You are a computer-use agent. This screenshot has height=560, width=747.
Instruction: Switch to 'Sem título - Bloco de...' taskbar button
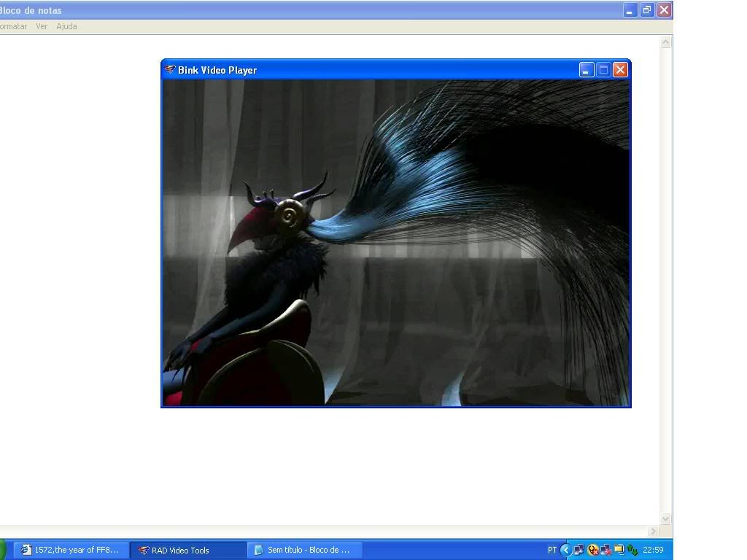305,550
